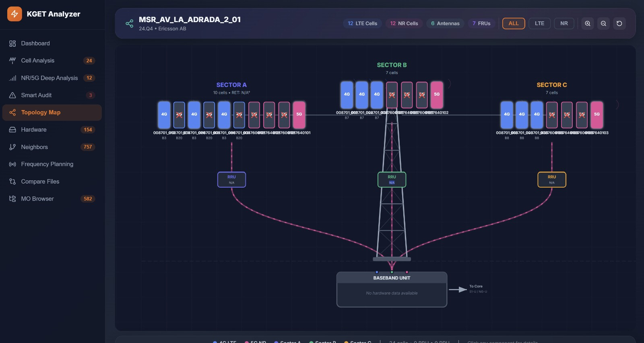Image resolution: width=644 pixels, height=343 pixels.
Task: Click the zoom in magnifier icon
Action: coord(588,23)
